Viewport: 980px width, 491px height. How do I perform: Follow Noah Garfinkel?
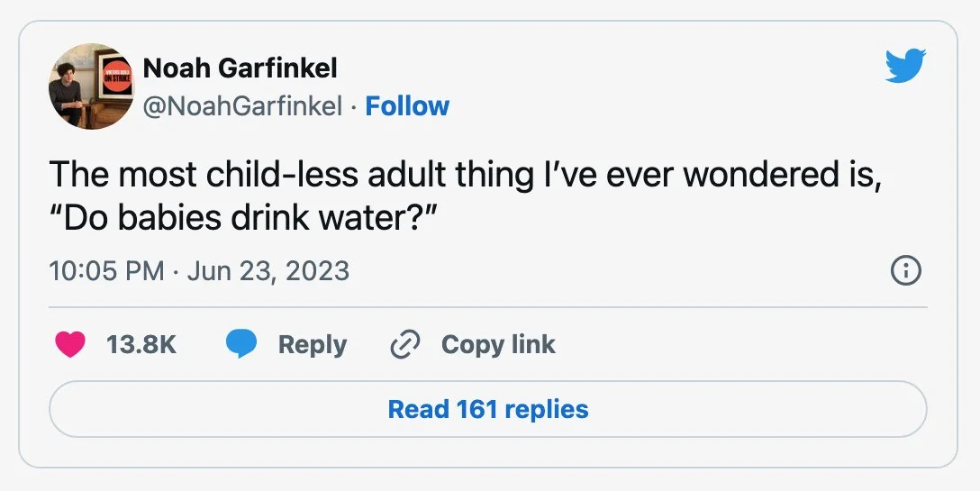(407, 106)
